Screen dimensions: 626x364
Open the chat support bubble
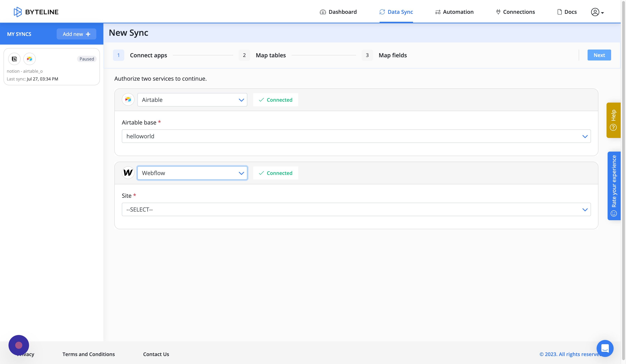[605, 348]
